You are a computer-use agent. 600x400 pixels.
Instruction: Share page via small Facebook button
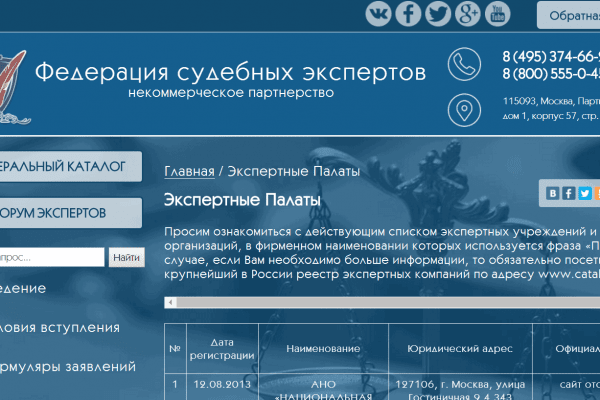[569, 193]
